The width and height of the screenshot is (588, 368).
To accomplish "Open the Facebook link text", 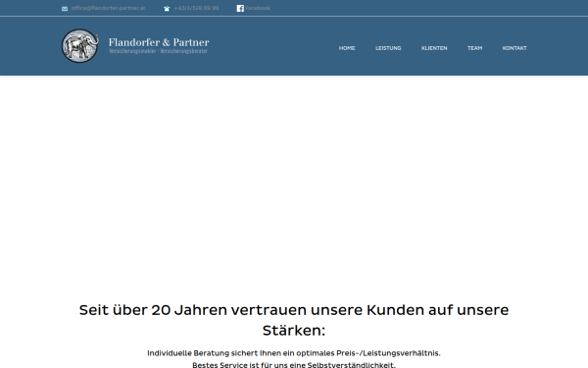I will coord(258,8).
